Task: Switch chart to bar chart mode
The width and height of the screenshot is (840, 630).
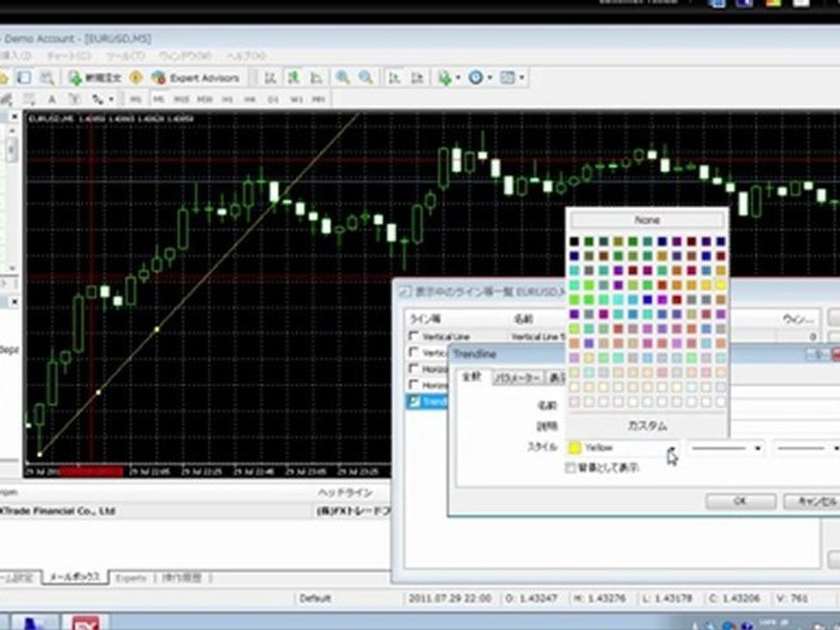Action: 270,78
